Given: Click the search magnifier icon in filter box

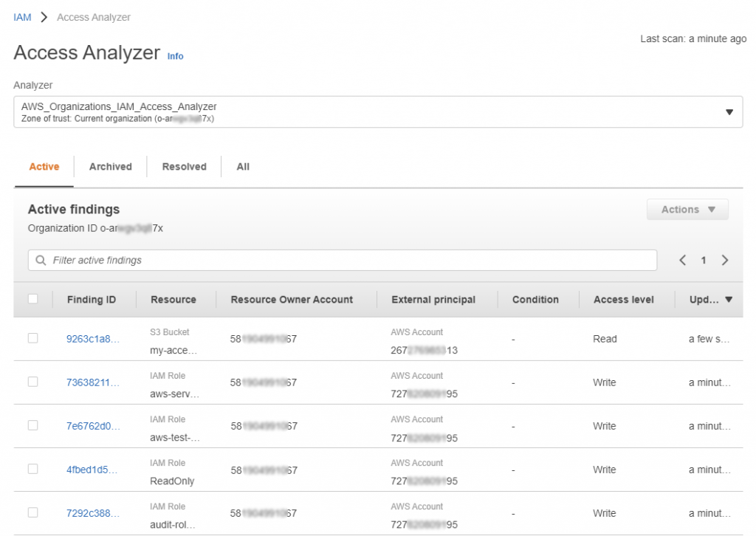Looking at the screenshot, I should (x=41, y=261).
